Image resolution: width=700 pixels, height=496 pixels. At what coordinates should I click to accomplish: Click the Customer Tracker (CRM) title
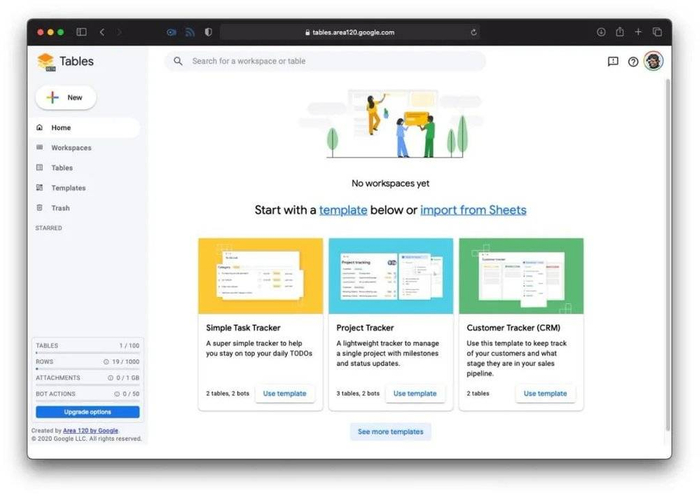[x=513, y=328]
